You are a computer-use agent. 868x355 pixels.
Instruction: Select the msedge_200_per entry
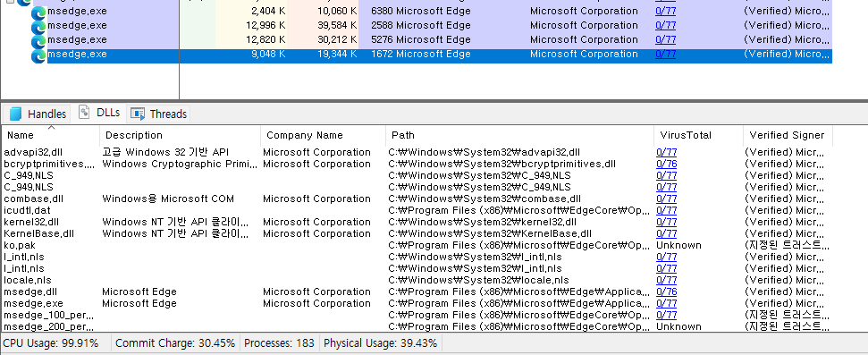48,326
